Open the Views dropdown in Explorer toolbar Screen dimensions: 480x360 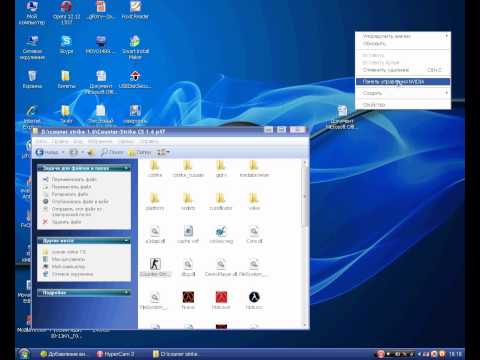click(163, 152)
